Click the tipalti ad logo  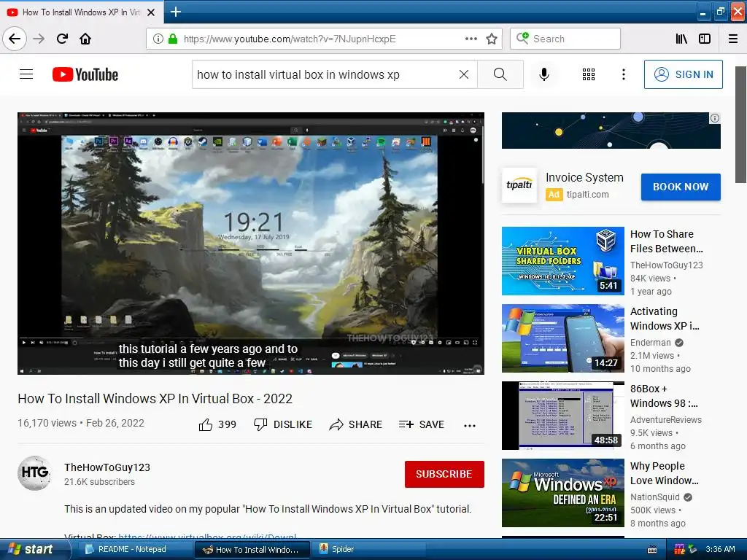519,185
